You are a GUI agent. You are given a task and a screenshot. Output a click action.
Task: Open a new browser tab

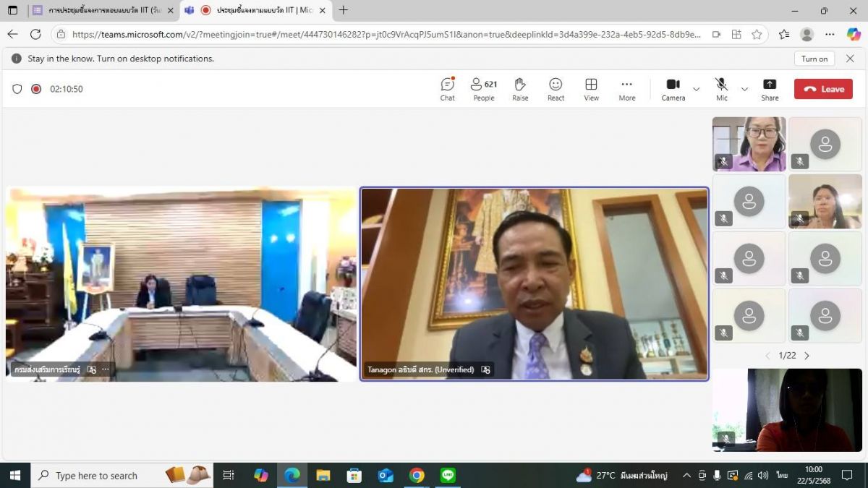pyautogui.click(x=343, y=10)
